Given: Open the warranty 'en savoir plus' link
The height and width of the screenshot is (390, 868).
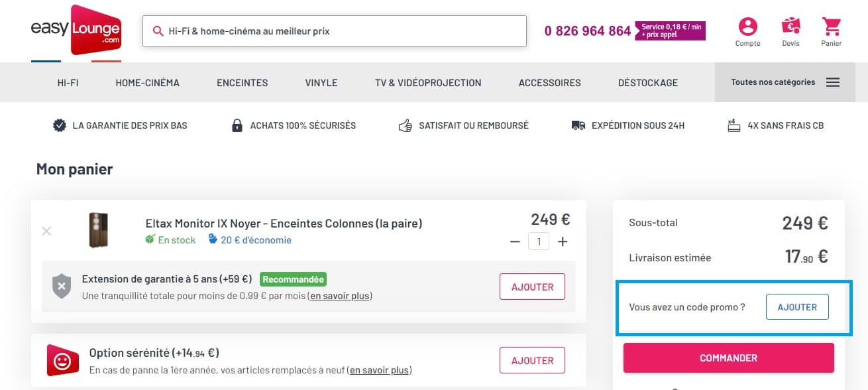Looking at the screenshot, I should click(x=339, y=296).
